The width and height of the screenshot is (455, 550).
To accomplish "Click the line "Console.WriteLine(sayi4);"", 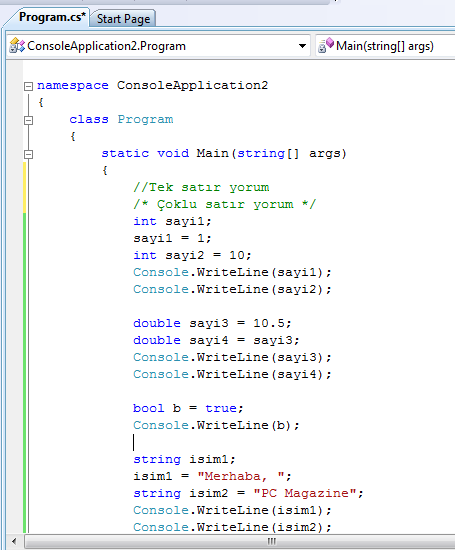I will [232, 374].
